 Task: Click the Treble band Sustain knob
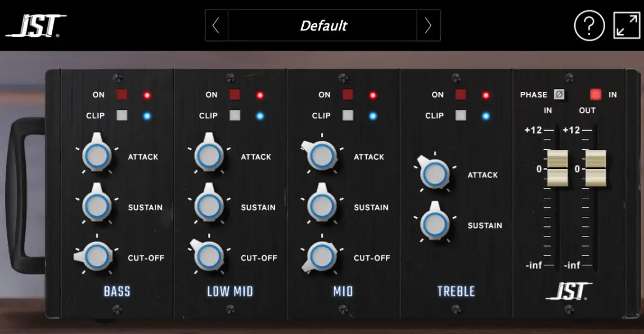coord(435,224)
